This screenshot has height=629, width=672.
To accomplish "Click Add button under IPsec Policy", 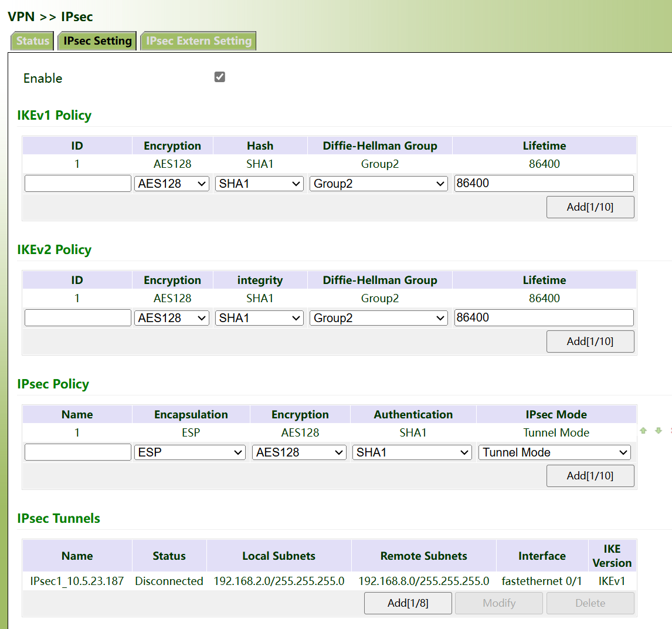I will (590, 476).
